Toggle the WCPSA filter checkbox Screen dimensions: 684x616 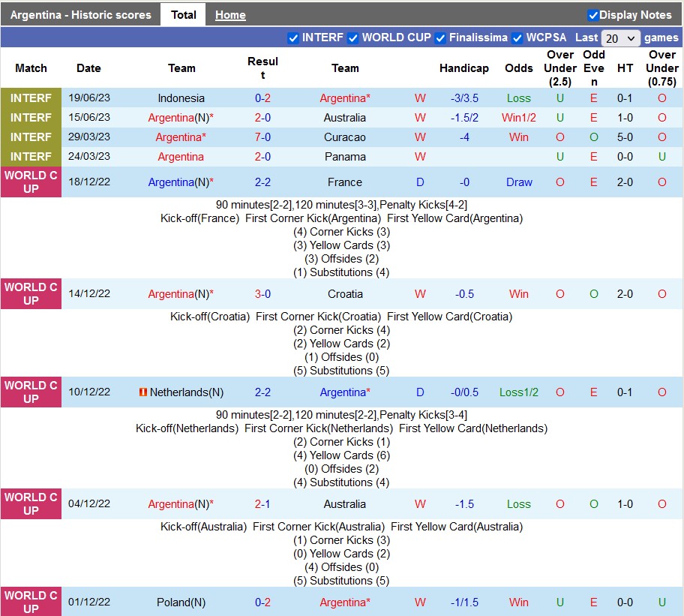pyautogui.click(x=517, y=38)
